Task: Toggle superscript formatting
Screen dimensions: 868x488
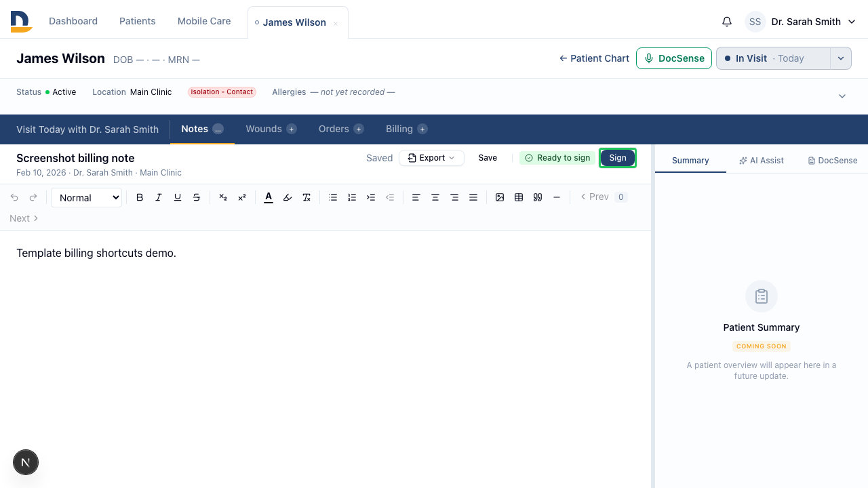Action: pos(242,197)
